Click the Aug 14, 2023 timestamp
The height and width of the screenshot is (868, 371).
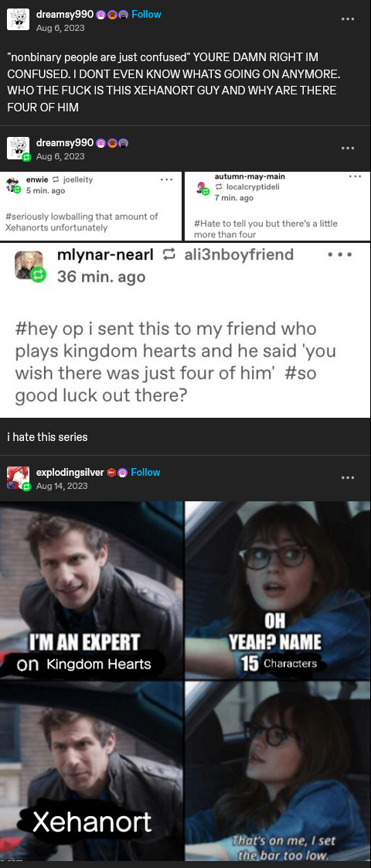[62, 486]
